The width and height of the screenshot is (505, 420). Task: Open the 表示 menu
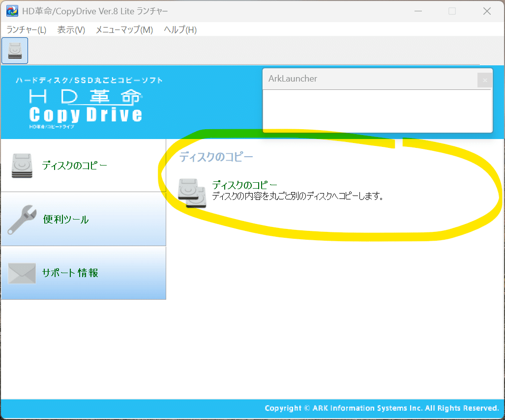click(x=70, y=30)
